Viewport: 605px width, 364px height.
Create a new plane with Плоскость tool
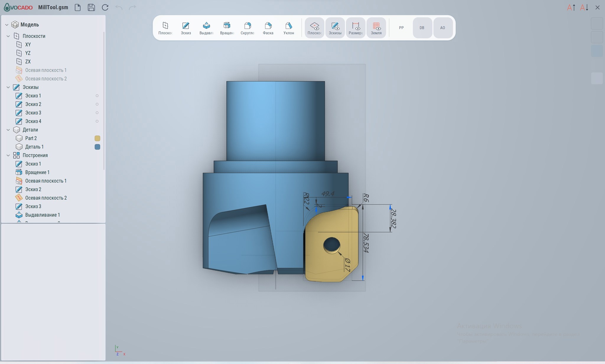pos(165,28)
